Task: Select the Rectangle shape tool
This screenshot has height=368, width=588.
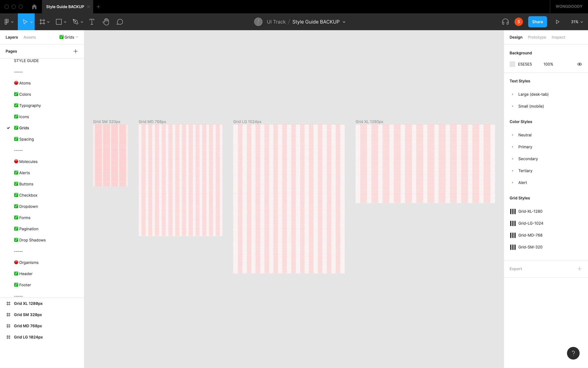Action: [x=58, y=22]
